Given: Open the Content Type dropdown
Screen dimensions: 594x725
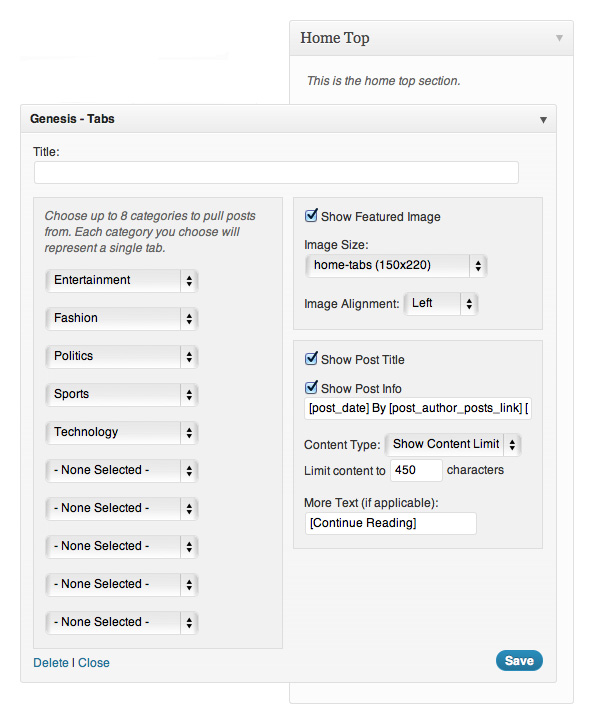Looking at the screenshot, I should (453, 444).
